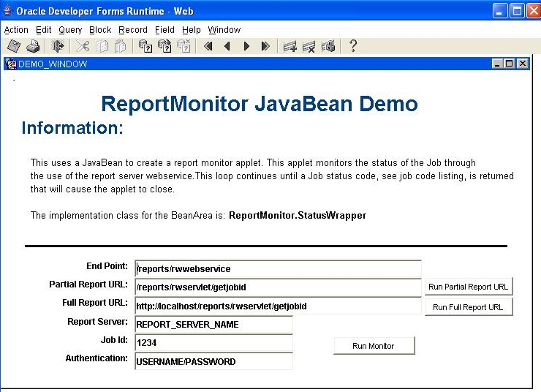Go to next block with double-right arrow
The height and width of the screenshot is (392, 541).
(265, 46)
